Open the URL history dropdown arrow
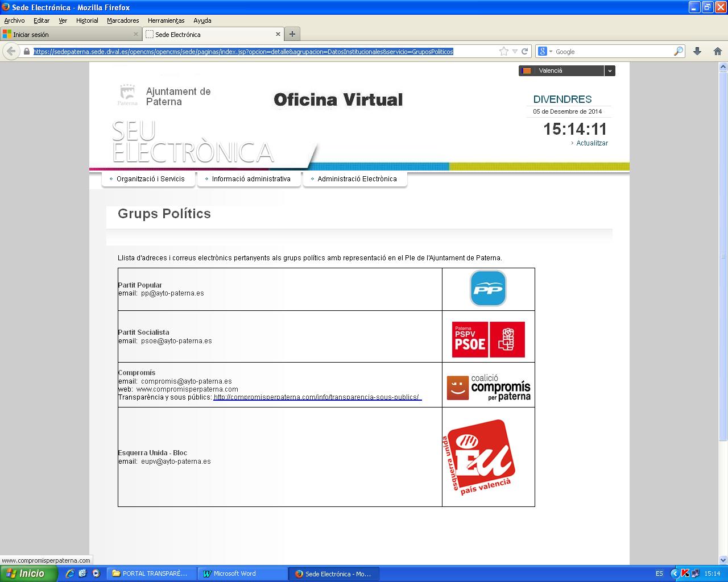The height and width of the screenshot is (582, 728). tap(515, 51)
